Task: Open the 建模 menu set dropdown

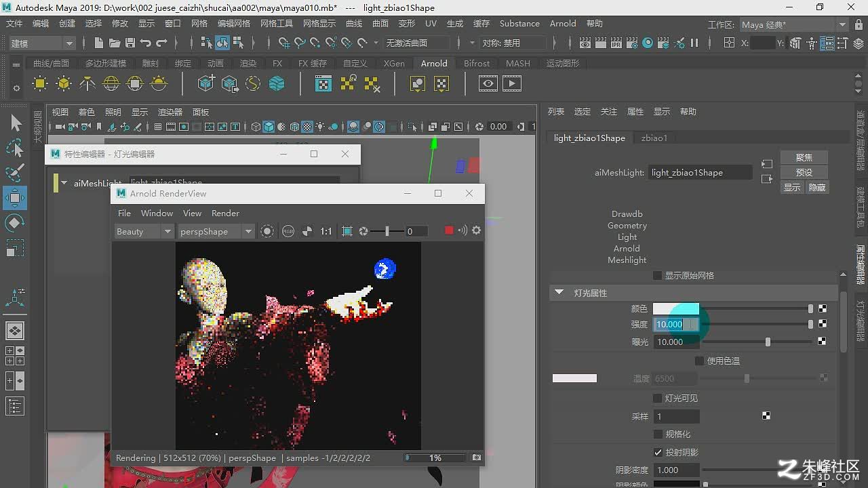Action: click(41, 43)
